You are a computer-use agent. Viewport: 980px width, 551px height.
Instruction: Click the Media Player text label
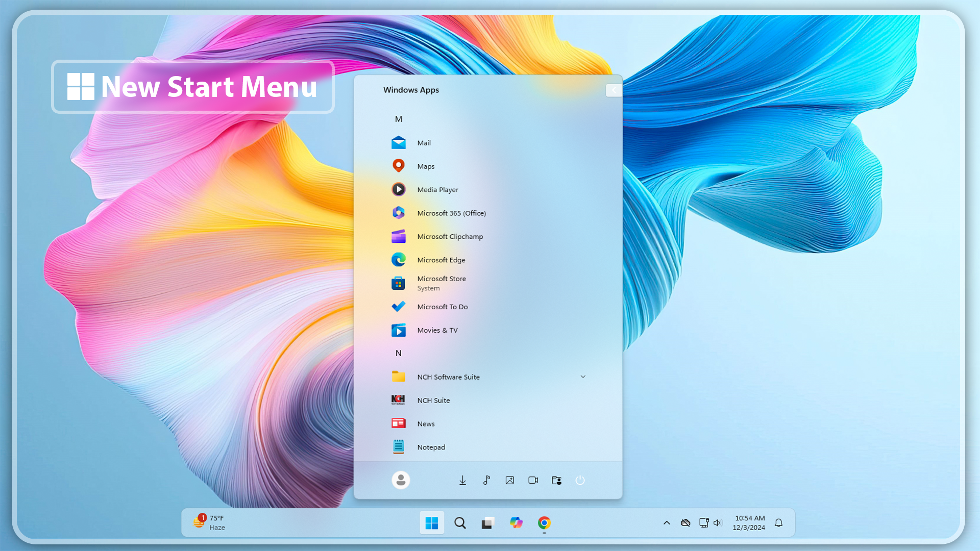(x=438, y=190)
